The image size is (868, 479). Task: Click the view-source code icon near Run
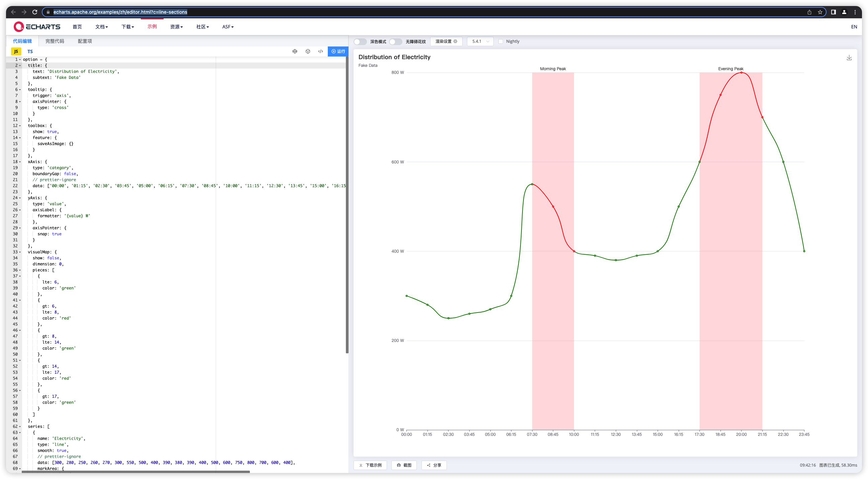320,51
